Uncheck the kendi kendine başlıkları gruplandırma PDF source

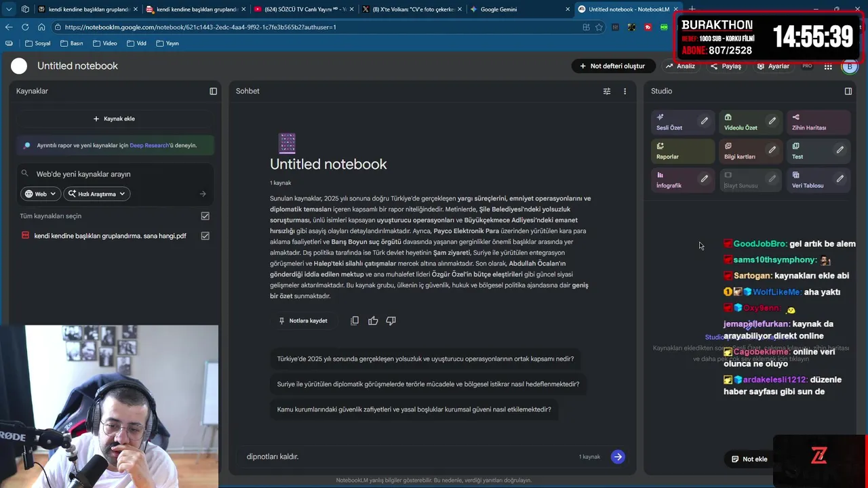205,236
